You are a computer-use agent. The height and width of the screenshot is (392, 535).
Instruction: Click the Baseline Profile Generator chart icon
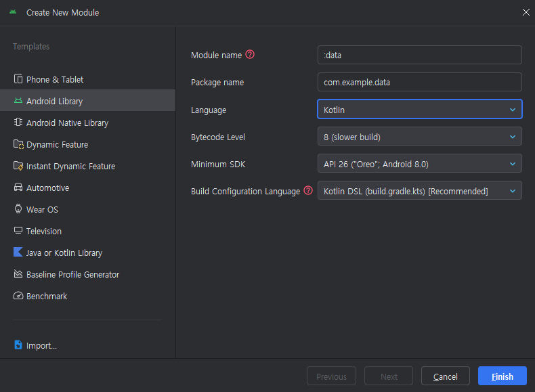coord(18,274)
